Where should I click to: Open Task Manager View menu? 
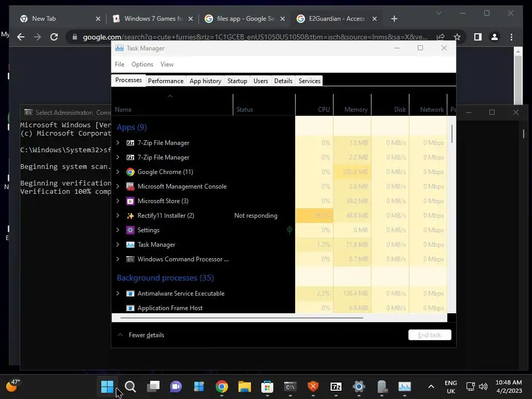(x=167, y=64)
